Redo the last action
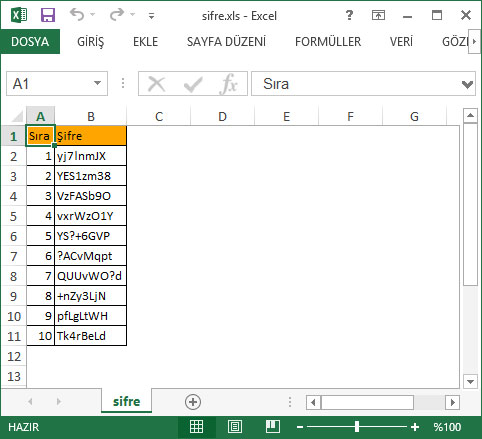 point(117,15)
